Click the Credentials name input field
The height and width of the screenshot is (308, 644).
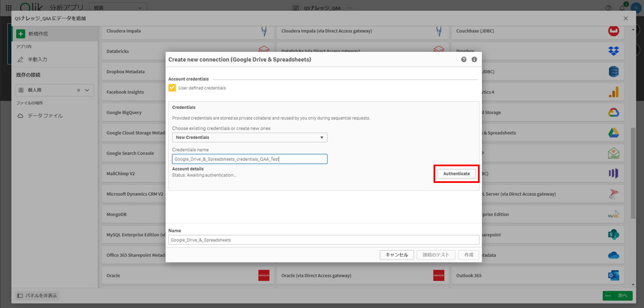pos(250,159)
